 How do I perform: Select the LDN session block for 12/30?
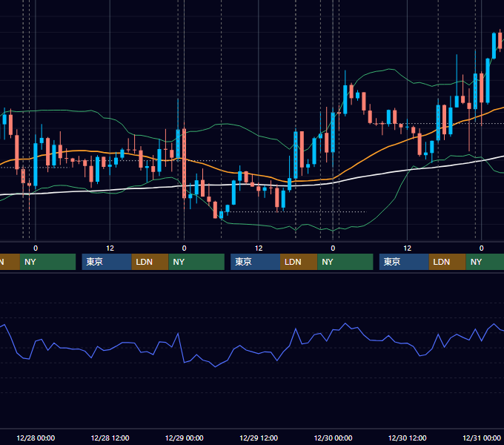(x=448, y=262)
